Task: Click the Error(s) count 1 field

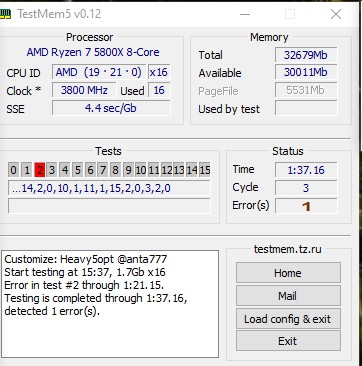Action: [x=306, y=206]
